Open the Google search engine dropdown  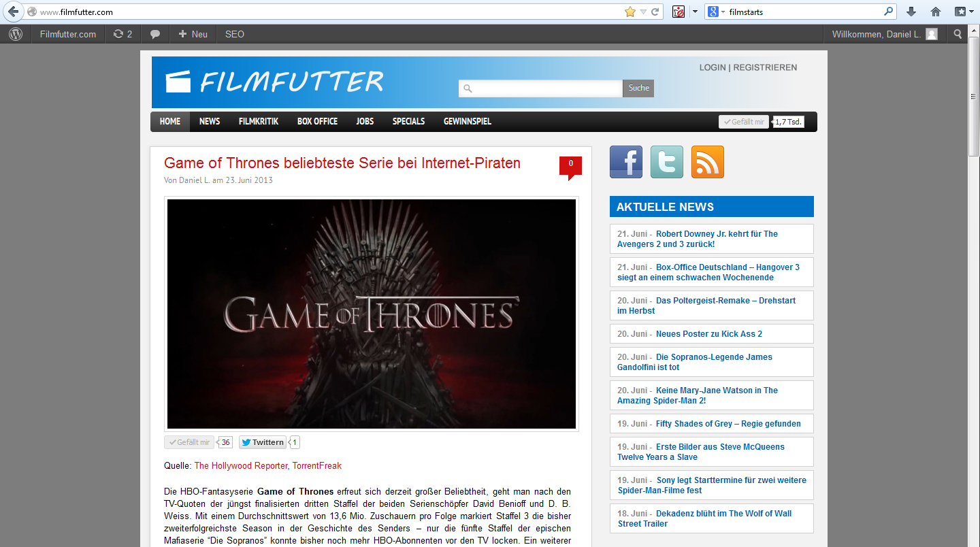(715, 12)
